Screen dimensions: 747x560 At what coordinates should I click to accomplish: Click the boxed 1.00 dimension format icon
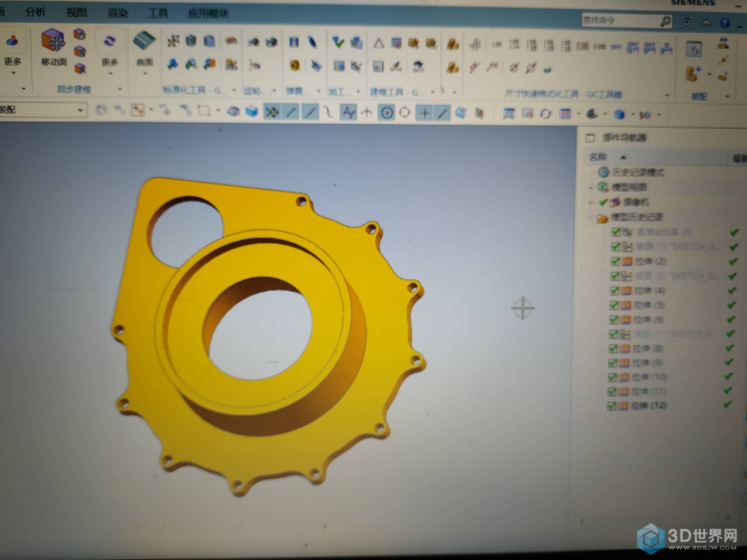pos(582,47)
